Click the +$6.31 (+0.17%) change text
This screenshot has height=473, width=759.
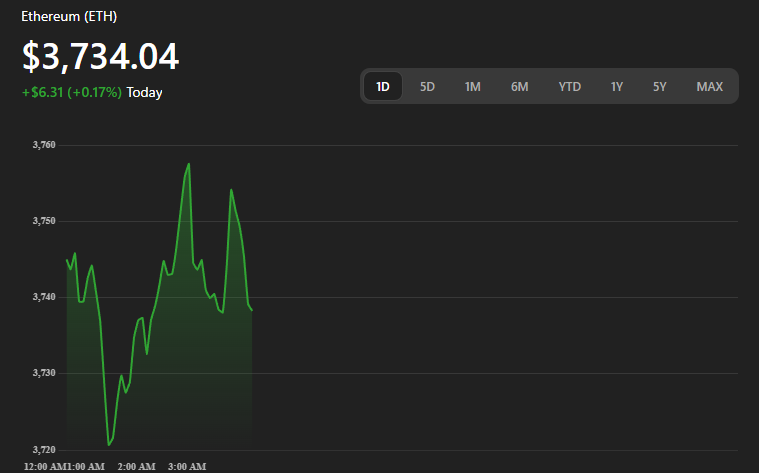tap(72, 92)
